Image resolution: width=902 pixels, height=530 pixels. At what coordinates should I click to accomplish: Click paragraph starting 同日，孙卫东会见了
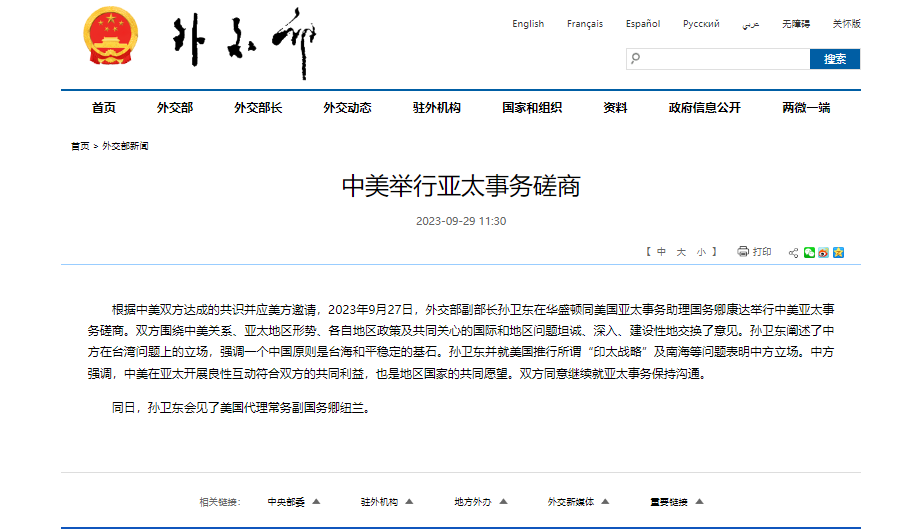coord(243,408)
